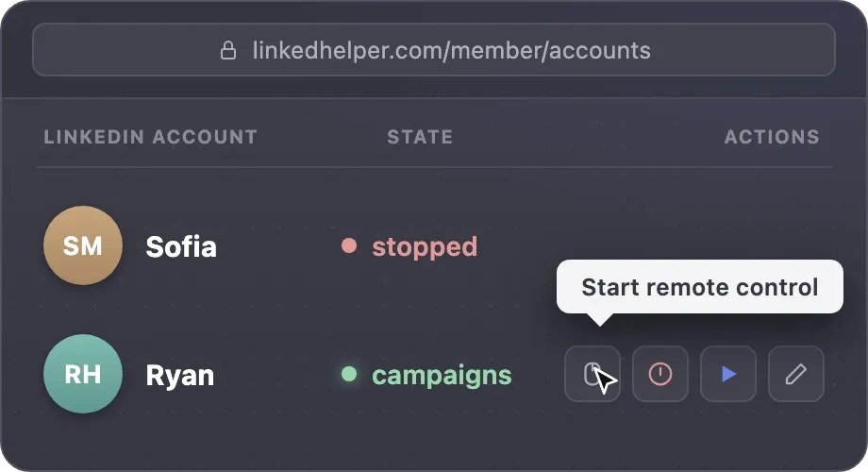Click the lock icon in address bar

click(228, 50)
